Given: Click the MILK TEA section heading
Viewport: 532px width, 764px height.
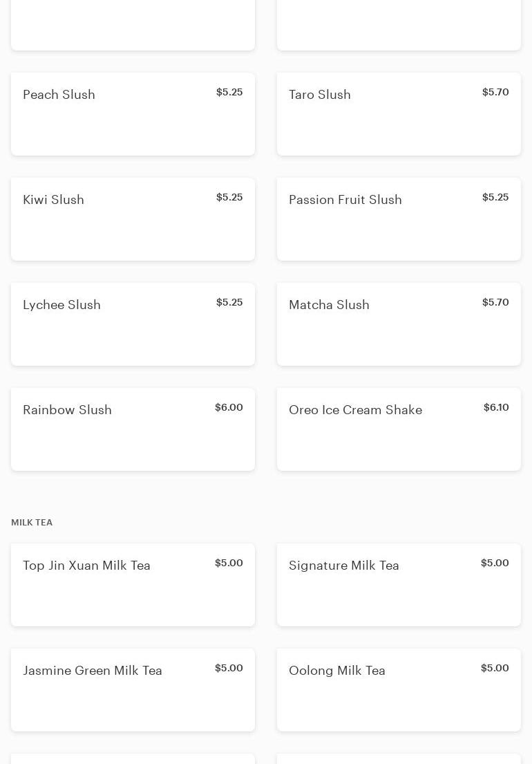Looking at the screenshot, I should (32, 523).
